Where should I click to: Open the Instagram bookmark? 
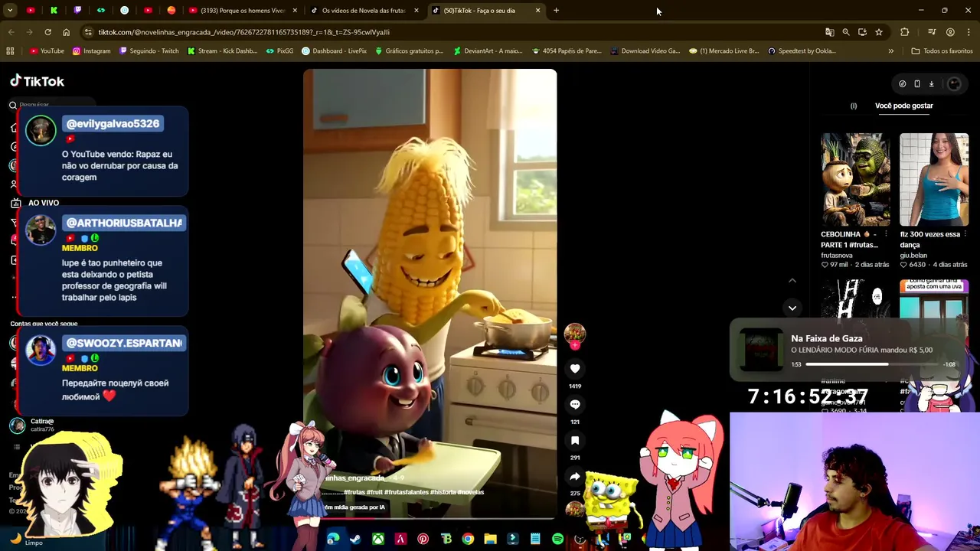point(92,51)
